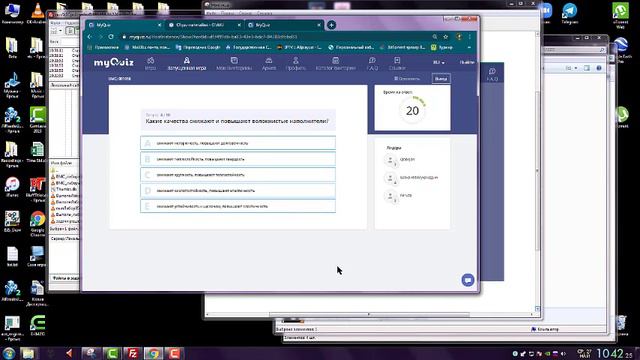Image resolution: width=640 pixels, height=360 pixels.
Task: Click the browser back arrow
Action: [90, 37]
